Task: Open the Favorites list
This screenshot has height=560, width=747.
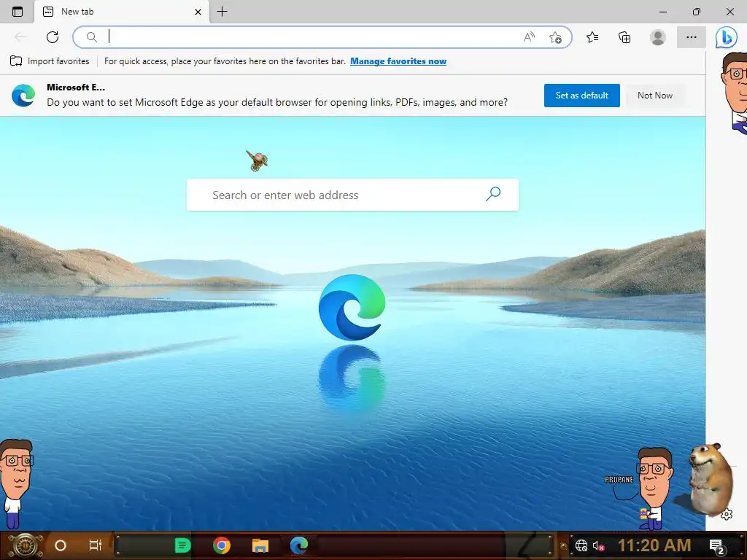Action: 592,37
